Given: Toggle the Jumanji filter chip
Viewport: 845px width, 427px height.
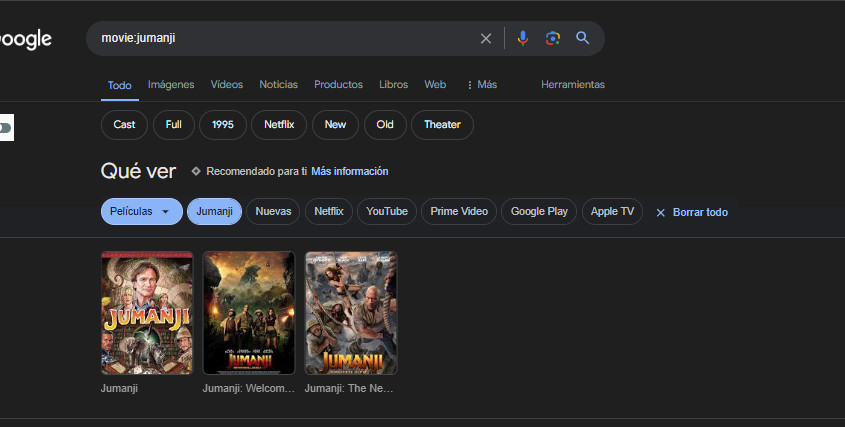Looking at the screenshot, I should coord(214,212).
